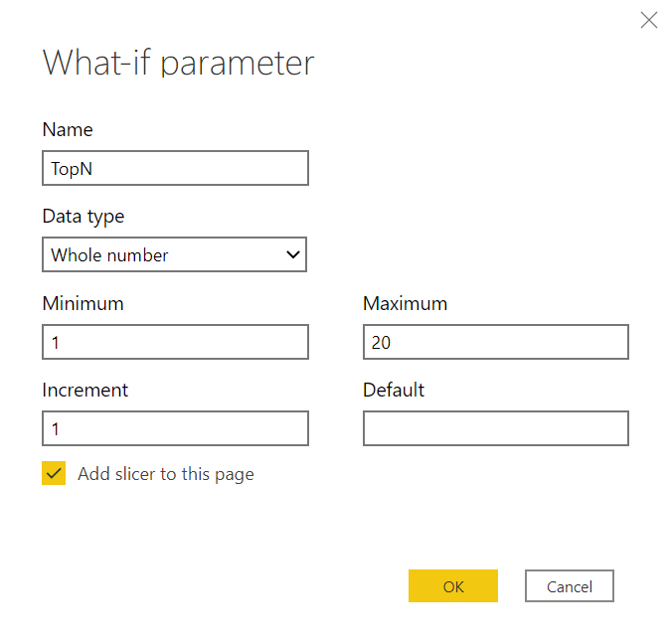Click the Name field containing TopN
Screen dimensions: 671x644
click(175, 168)
